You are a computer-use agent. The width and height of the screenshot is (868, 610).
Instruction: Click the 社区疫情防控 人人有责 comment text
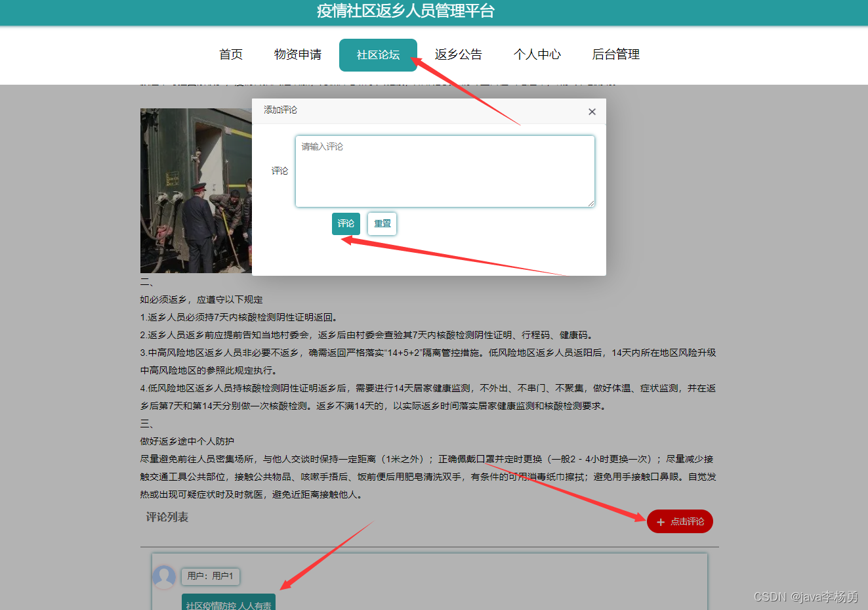point(228,605)
